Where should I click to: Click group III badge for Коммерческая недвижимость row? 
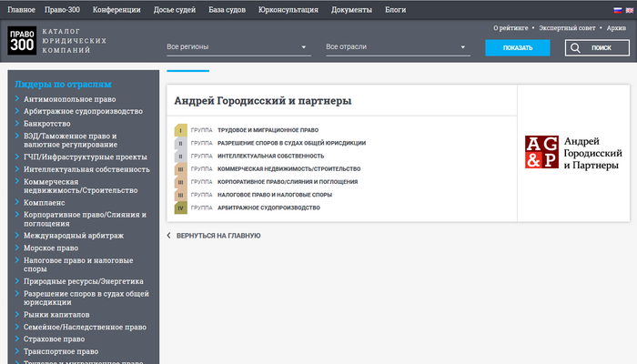coord(181,169)
